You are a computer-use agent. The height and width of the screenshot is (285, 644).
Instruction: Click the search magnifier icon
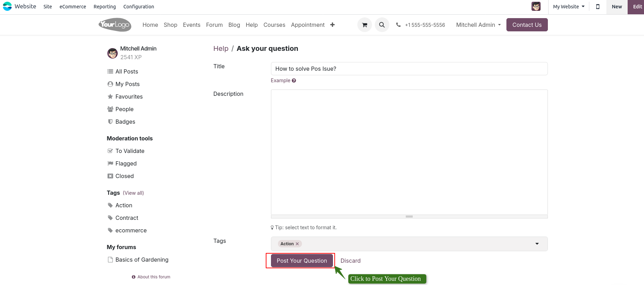382,25
